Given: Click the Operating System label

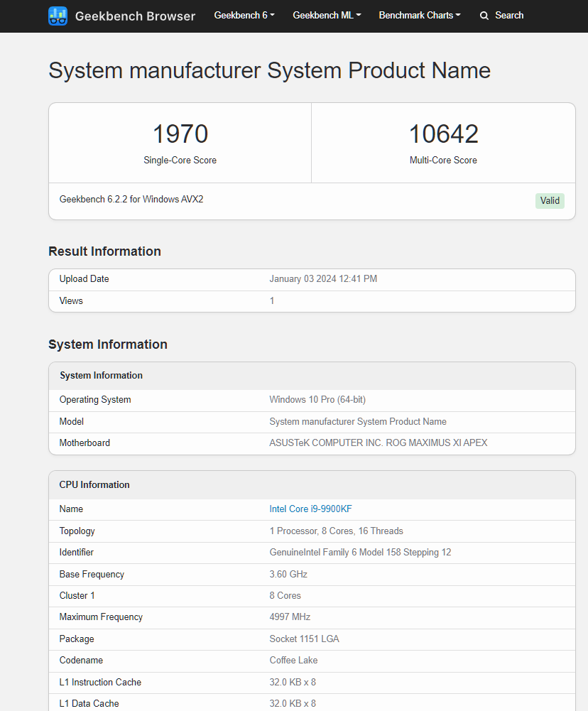Looking at the screenshot, I should tap(95, 399).
